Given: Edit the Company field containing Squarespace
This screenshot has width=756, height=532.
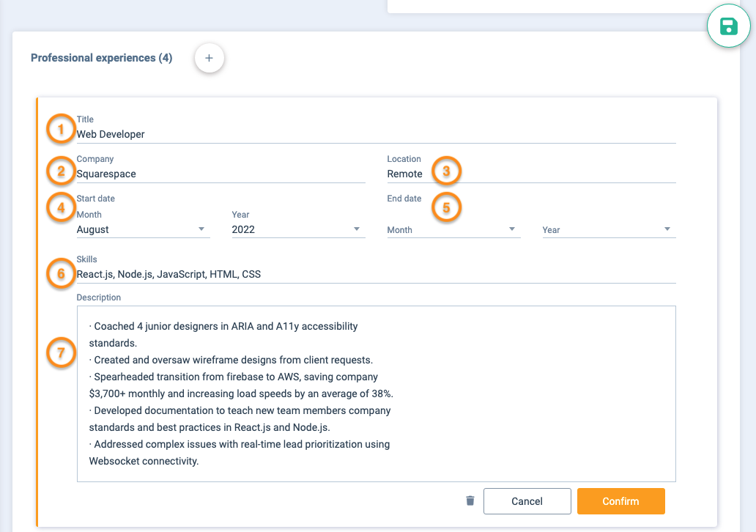Looking at the screenshot, I should [x=220, y=174].
